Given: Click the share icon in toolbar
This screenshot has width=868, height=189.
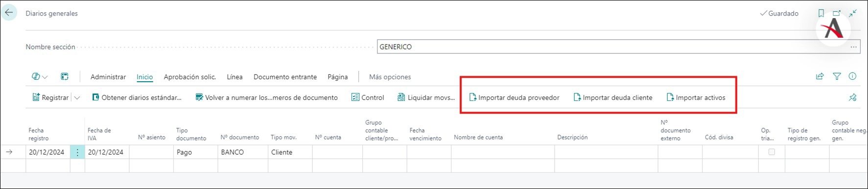Looking at the screenshot, I should click(x=820, y=76).
